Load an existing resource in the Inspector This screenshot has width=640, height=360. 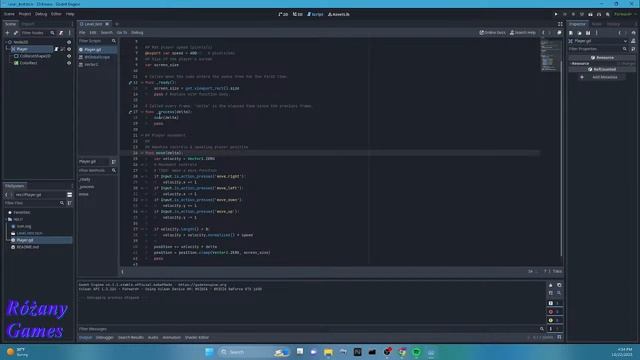point(579,33)
